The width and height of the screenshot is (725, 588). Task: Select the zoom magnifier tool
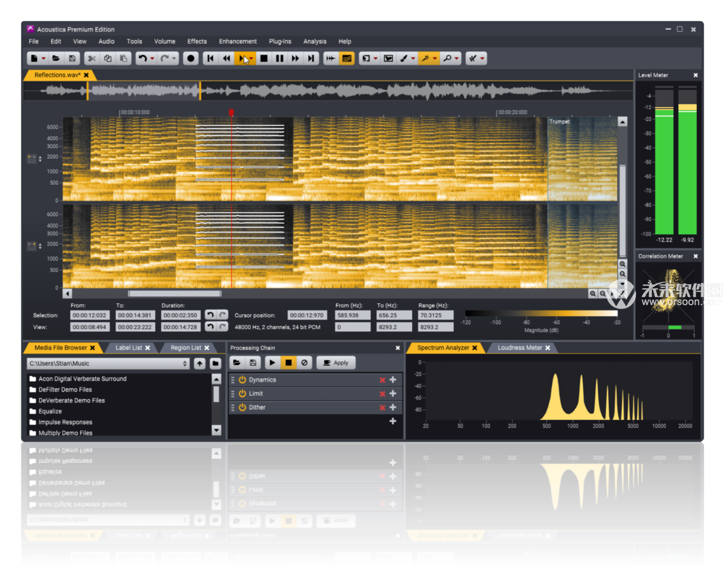tap(447, 58)
